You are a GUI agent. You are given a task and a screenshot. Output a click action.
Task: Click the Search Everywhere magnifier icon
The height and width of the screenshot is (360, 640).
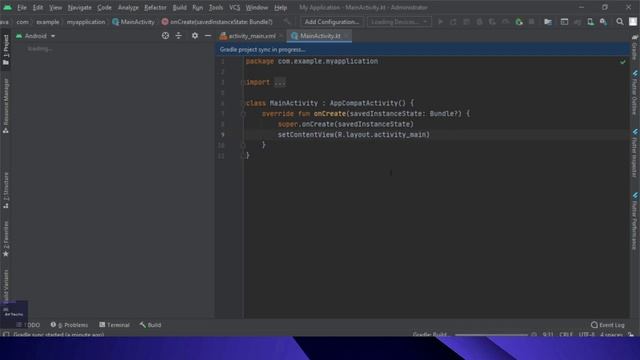pyautogui.click(x=620, y=22)
